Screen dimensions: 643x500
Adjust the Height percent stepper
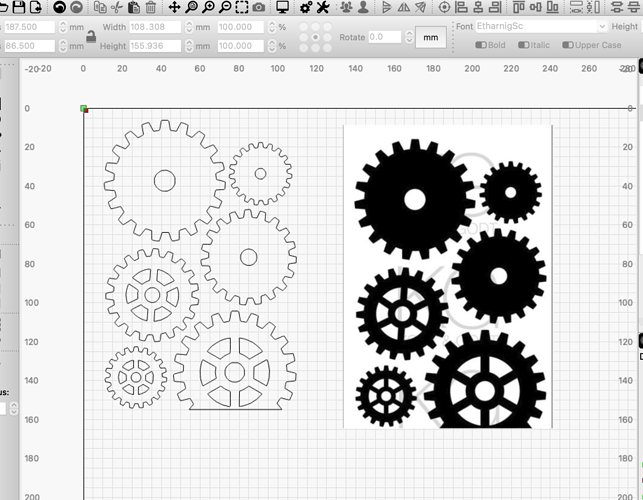(272, 46)
